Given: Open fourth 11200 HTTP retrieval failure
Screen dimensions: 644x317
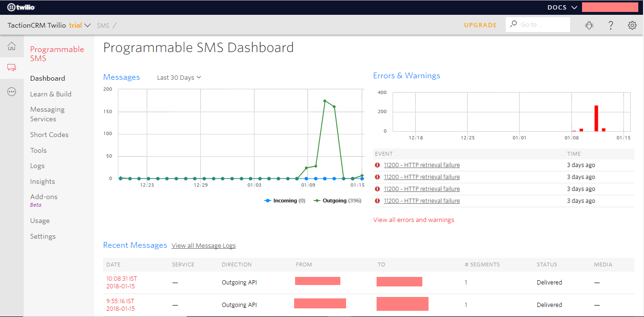Looking at the screenshot, I should tap(422, 201).
